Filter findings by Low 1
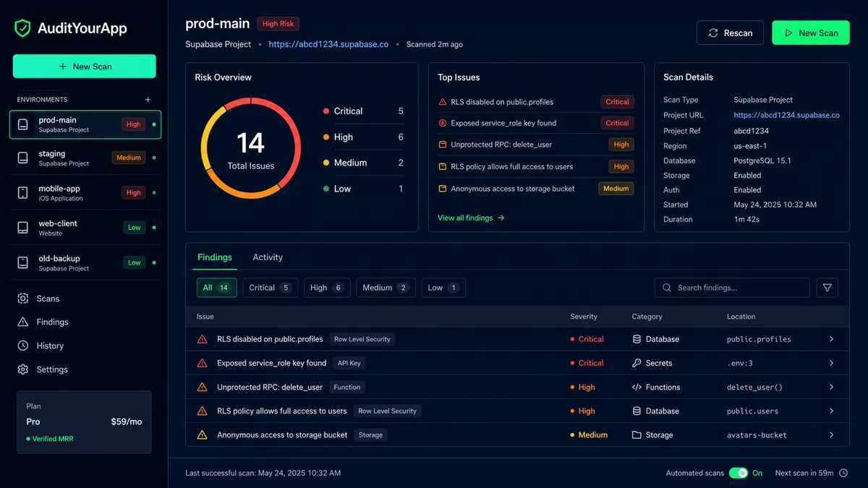The height and width of the screenshot is (488, 868). point(443,288)
